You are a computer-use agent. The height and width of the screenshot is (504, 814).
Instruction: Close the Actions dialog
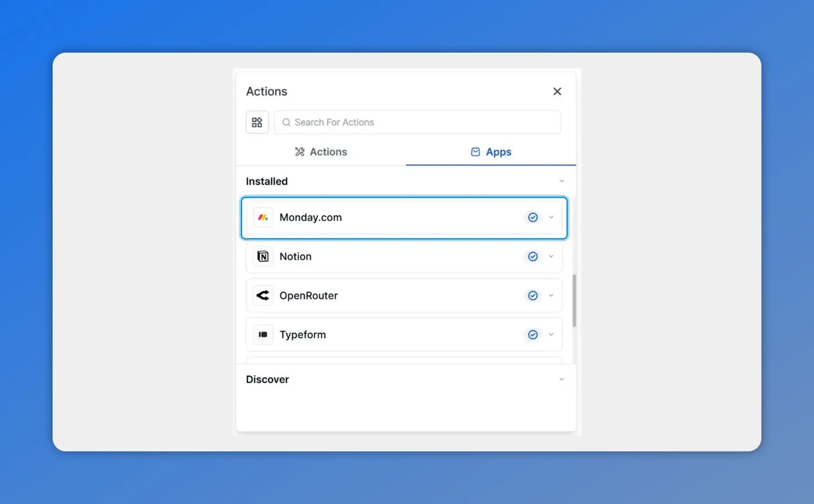(x=557, y=91)
